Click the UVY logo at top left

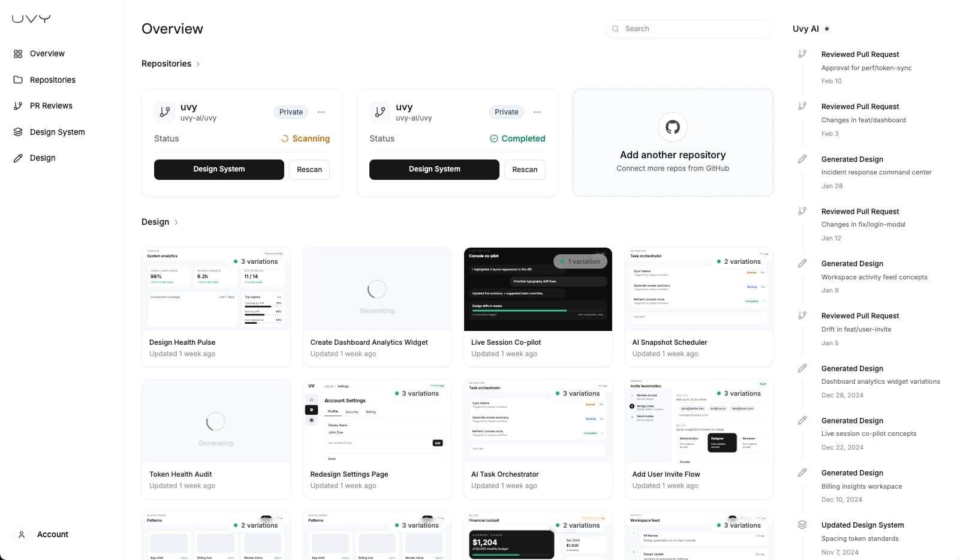click(30, 18)
